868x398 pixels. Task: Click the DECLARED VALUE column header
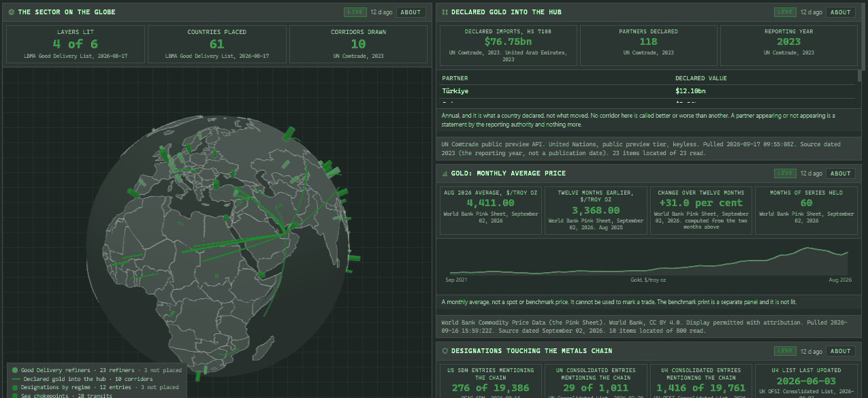pos(701,78)
